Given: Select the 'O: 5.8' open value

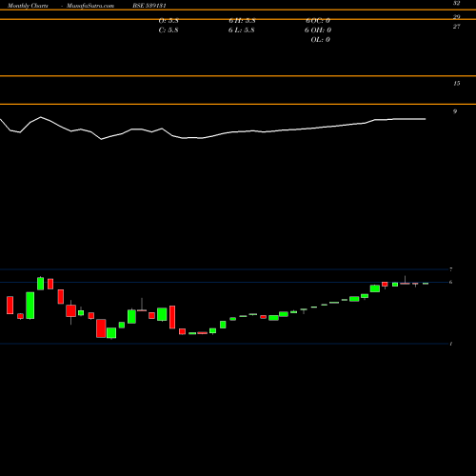Looking at the screenshot, I should coord(169,21).
